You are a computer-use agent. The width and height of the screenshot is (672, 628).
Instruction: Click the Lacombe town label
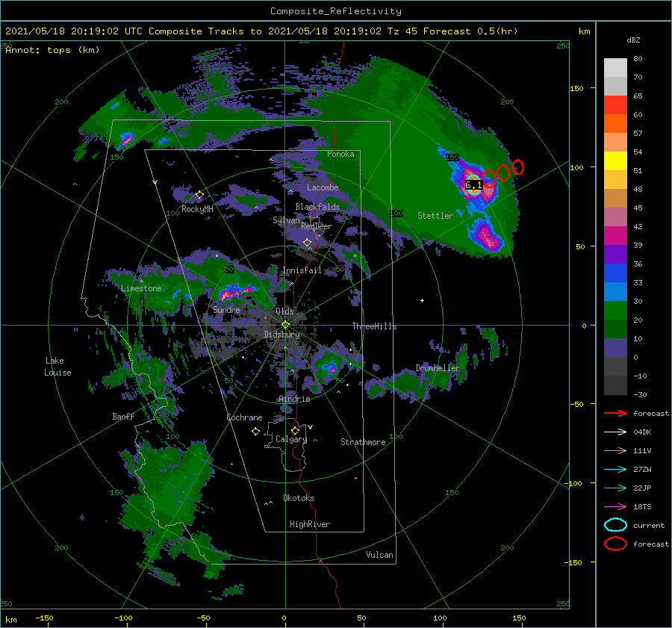pyautogui.click(x=323, y=187)
